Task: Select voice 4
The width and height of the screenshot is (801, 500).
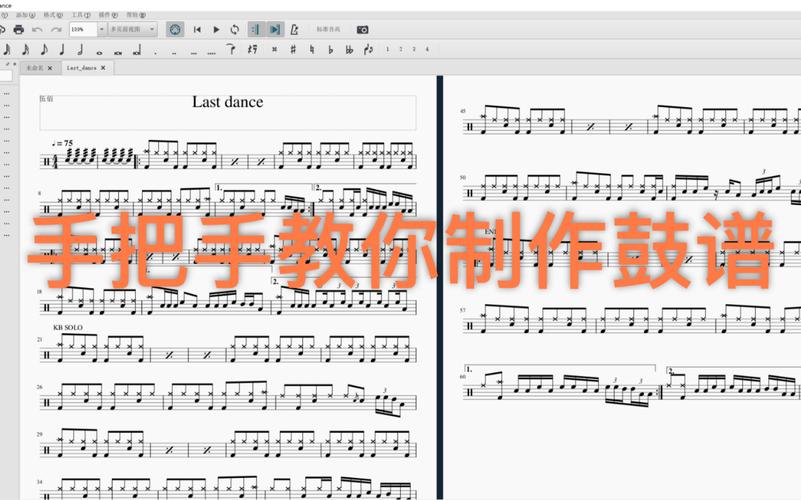Action: coord(427,50)
